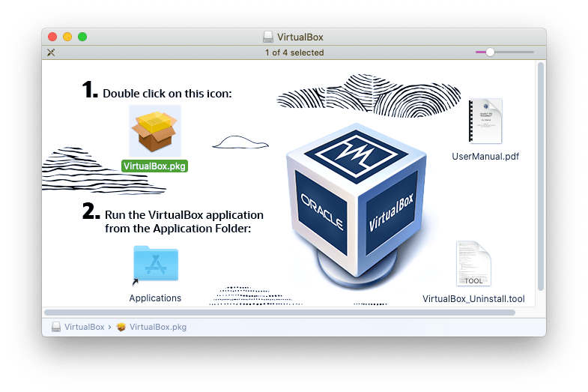Click the icon size slider knob
Screen dimensions: 588x392
(490, 52)
